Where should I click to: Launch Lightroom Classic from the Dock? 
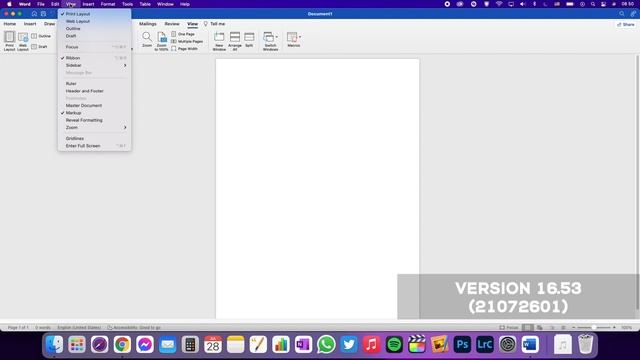point(484,344)
